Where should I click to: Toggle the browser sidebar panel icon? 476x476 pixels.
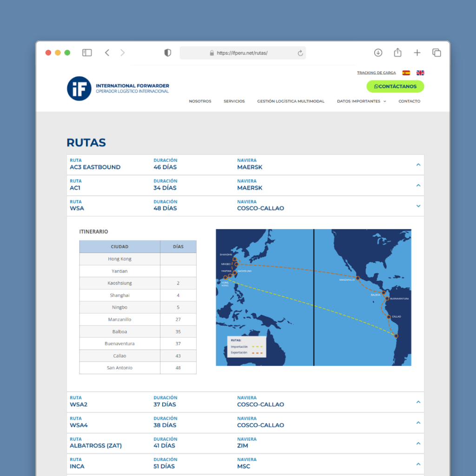tap(87, 53)
